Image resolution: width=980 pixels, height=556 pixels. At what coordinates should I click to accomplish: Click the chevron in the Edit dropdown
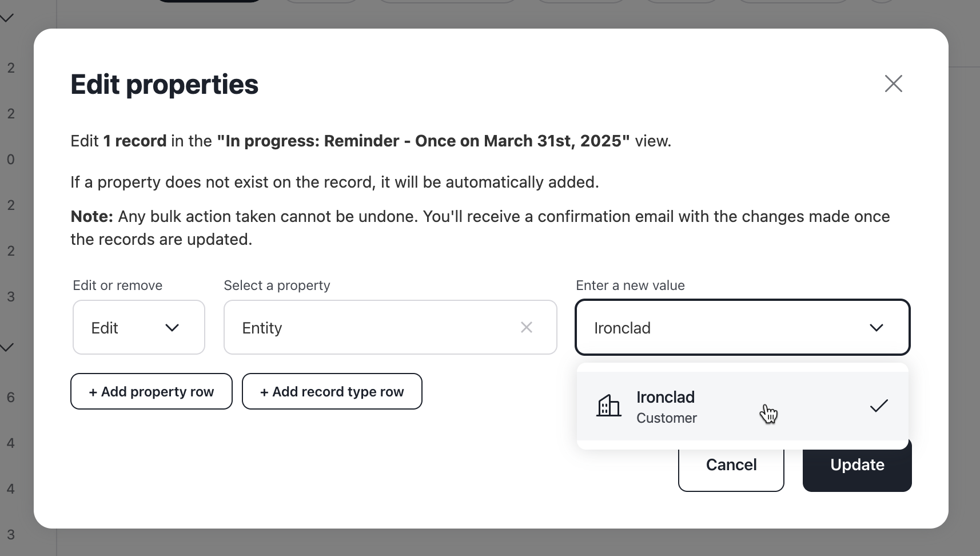pos(172,328)
